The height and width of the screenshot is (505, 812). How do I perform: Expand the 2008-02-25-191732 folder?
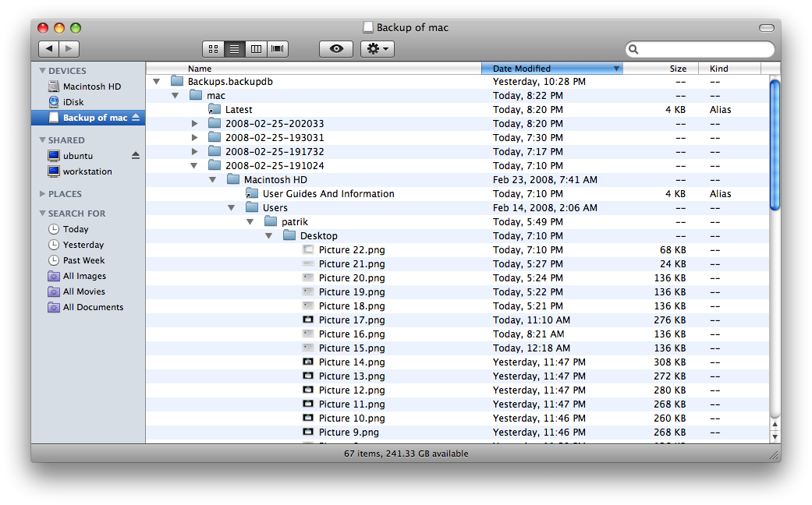[194, 151]
